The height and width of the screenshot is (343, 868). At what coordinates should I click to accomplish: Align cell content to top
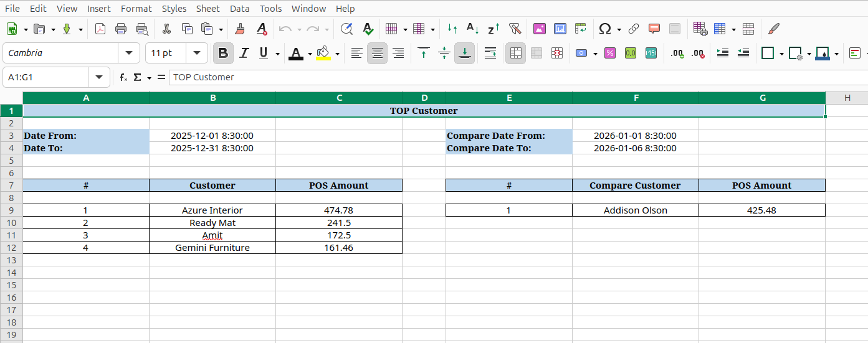(x=424, y=54)
